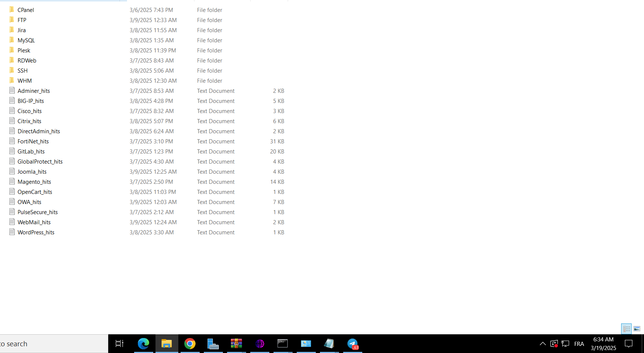Screen dimensions: 644x353
Task: Click the date 3/8/2025 11:03 PM
Action: (153, 192)
